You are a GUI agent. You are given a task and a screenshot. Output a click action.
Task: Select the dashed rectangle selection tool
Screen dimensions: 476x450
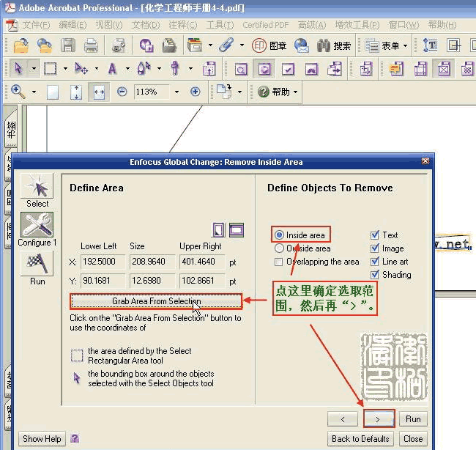(50, 68)
